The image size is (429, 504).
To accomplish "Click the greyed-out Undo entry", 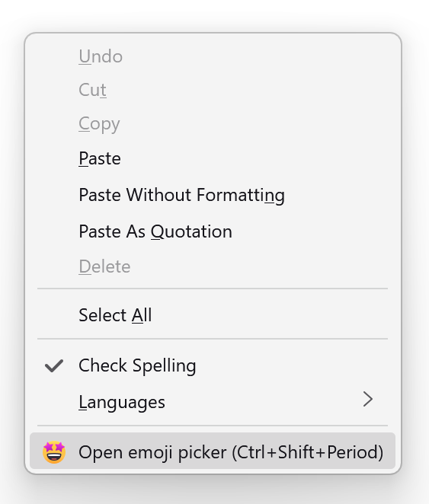I will point(213,56).
